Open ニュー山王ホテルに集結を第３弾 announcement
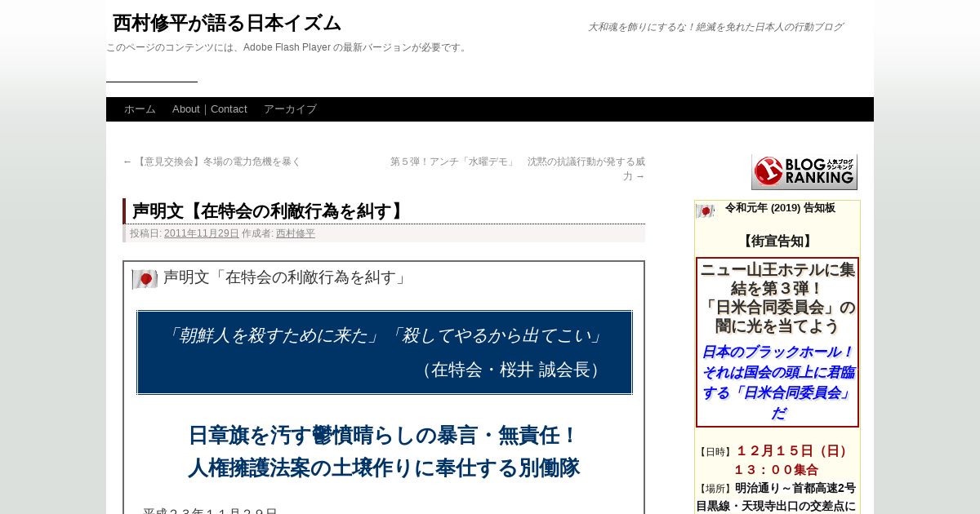The width and height of the screenshot is (980, 514). click(x=777, y=298)
